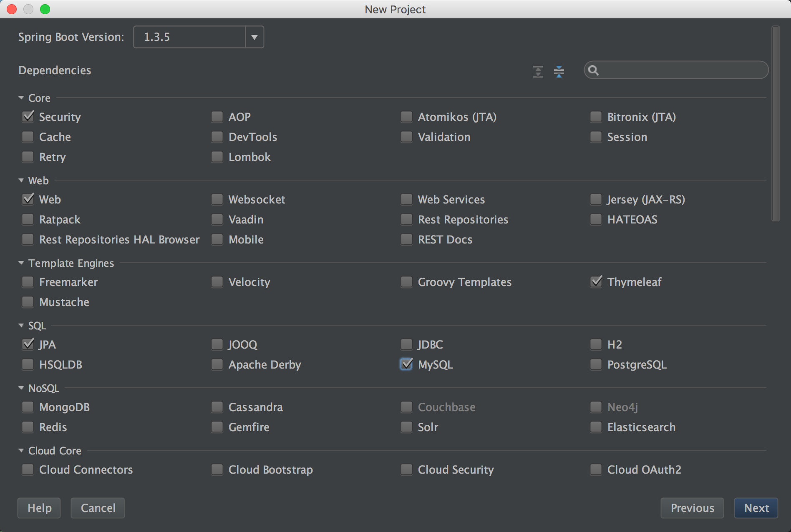The height and width of the screenshot is (532, 791).
Task: Click the Collapse All dependencies icon
Action: (x=559, y=71)
